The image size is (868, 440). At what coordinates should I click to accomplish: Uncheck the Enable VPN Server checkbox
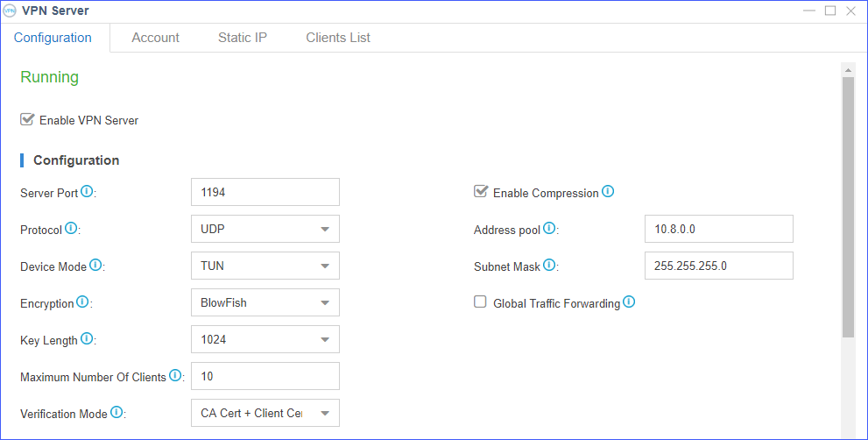click(x=27, y=119)
